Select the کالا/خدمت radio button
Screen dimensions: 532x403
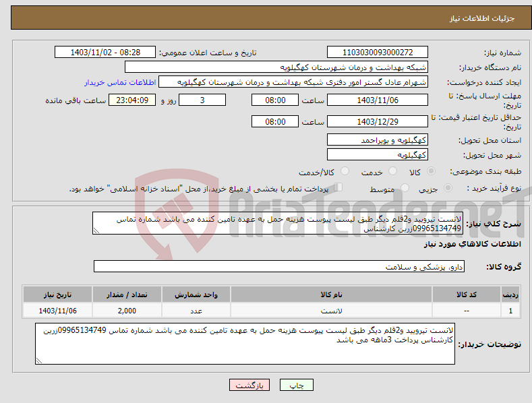point(345,171)
